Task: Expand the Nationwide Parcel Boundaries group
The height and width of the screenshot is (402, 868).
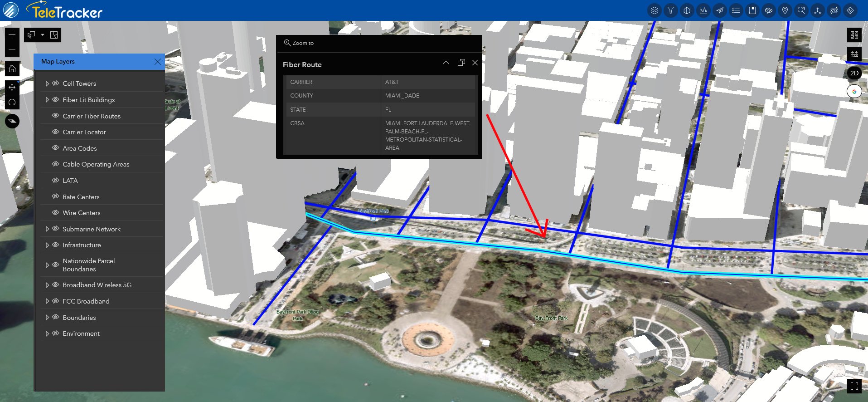Action: pyautogui.click(x=47, y=265)
